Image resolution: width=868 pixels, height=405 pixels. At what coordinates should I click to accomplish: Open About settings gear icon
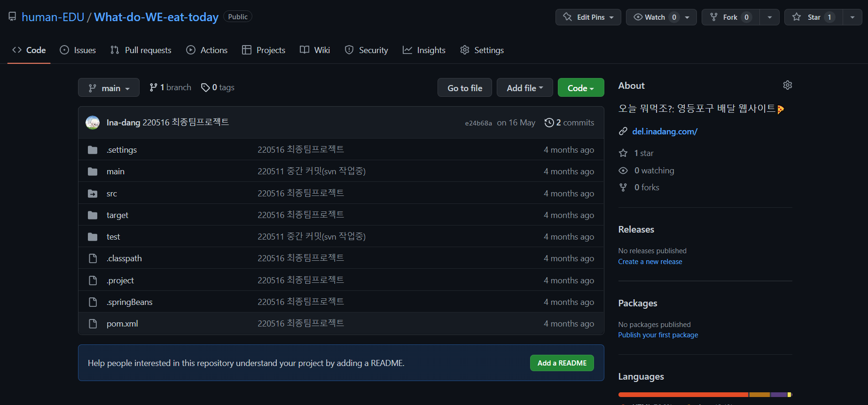(x=788, y=85)
